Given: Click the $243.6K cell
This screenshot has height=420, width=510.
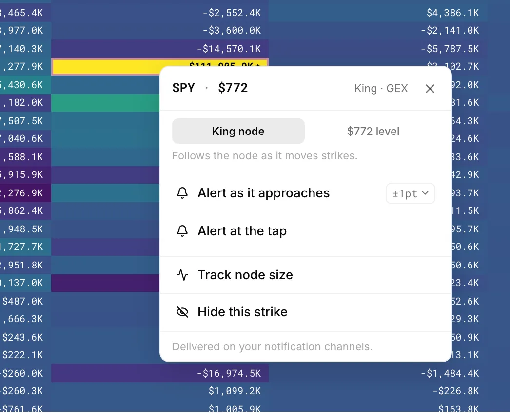Looking at the screenshot, I should [25, 337].
